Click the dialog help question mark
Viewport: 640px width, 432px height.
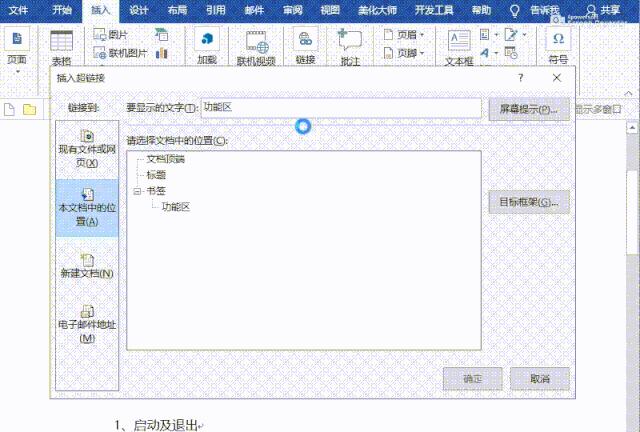[x=520, y=78]
